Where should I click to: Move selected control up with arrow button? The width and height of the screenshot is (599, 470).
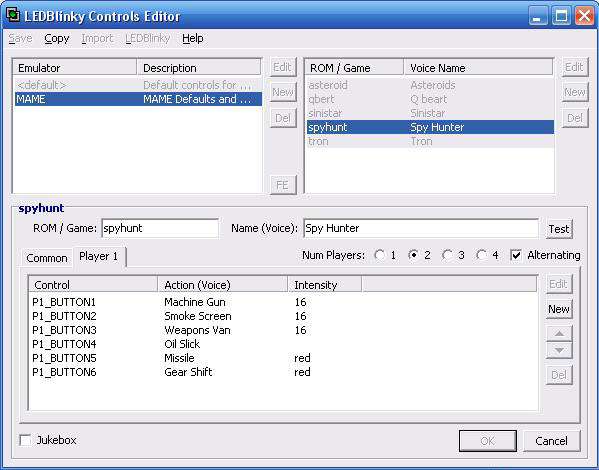[x=559, y=334]
